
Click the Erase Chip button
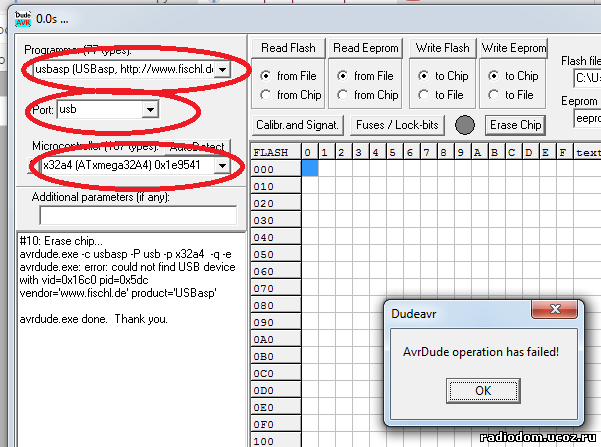[516, 125]
